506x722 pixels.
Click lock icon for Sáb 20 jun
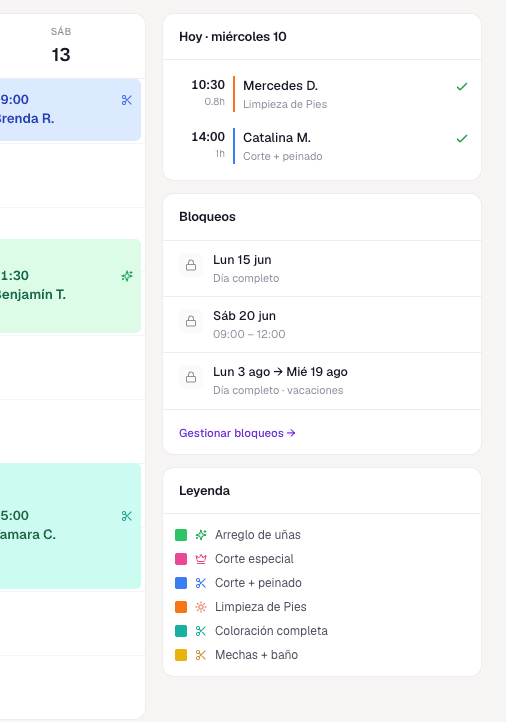click(x=191, y=321)
